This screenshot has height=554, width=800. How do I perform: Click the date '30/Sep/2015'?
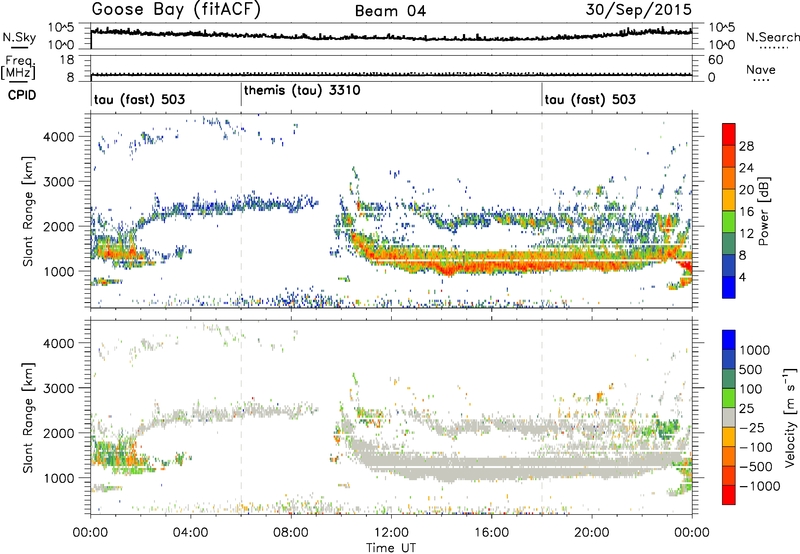[x=638, y=10]
